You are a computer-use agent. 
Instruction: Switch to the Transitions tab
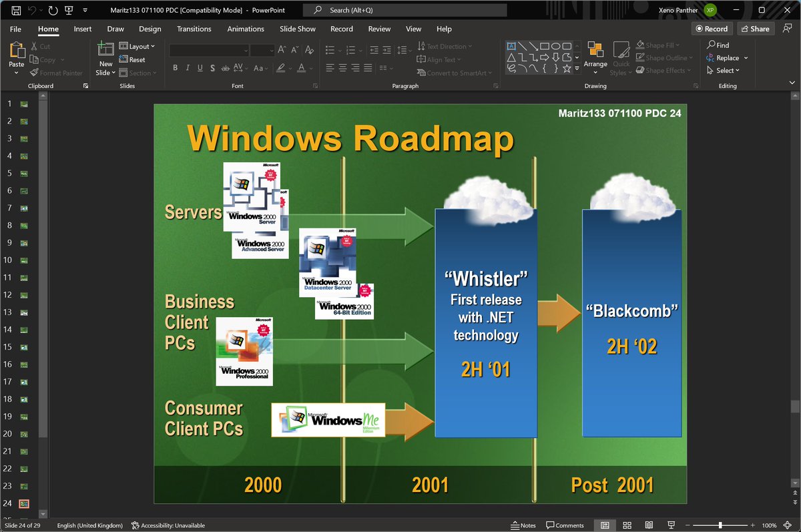pos(194,29)
